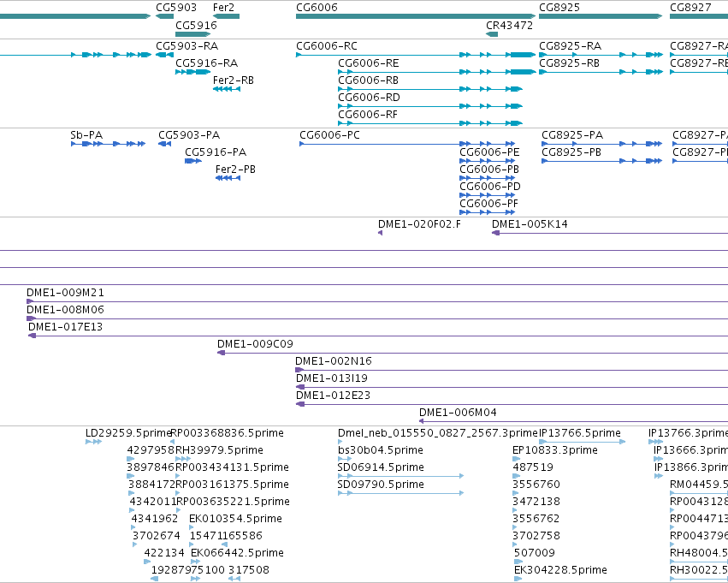The width and height of the screenshot is (728, 583).
Task: Select transcript Fer2-RB
Action: (227, 89)
